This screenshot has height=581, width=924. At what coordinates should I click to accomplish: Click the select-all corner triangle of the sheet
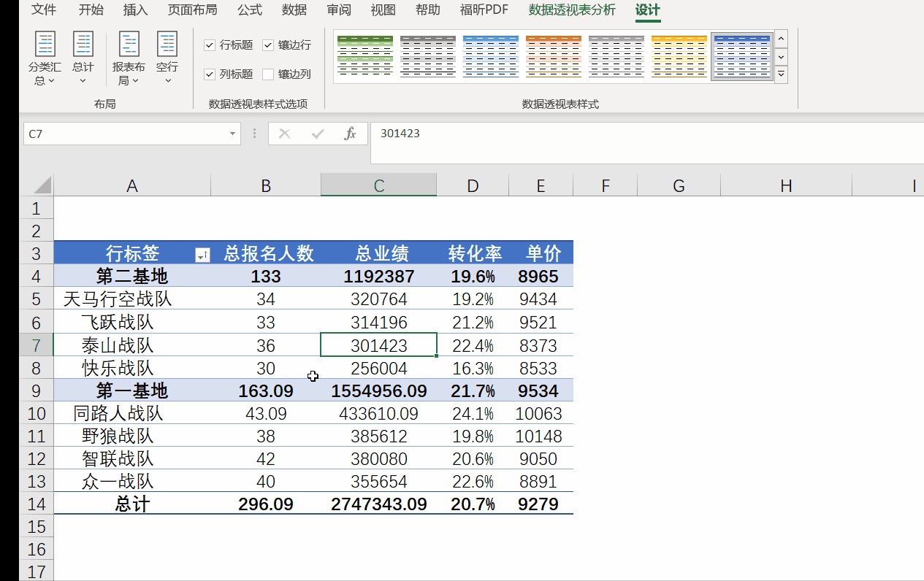(x=42, y=185)
